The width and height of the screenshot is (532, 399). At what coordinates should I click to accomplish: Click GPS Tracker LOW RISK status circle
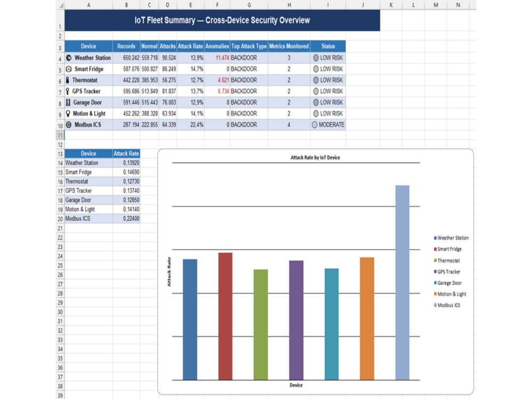pos(316,92)
